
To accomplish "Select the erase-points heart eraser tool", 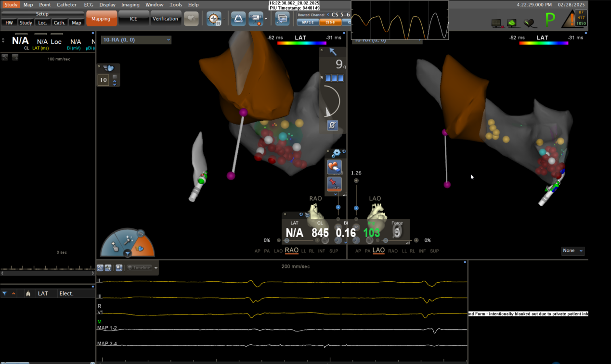I will (x=334, y=167).
